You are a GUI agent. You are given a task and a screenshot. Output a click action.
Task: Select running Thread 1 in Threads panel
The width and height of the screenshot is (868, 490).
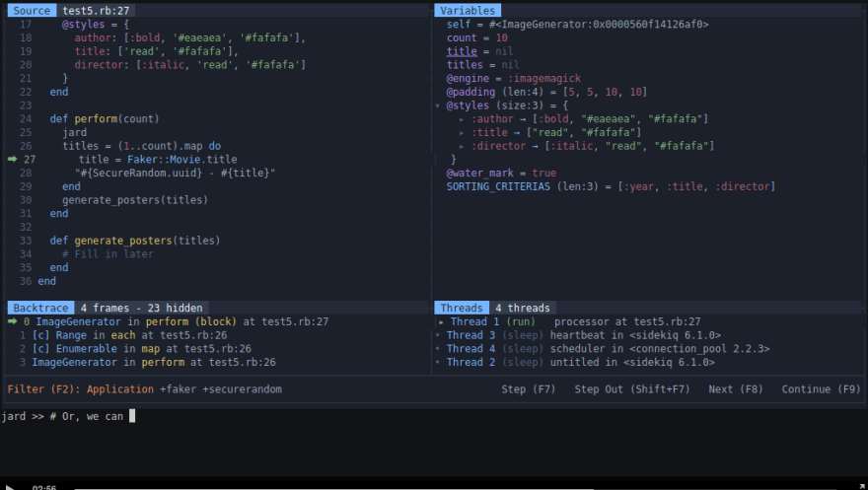click(569, 321)
